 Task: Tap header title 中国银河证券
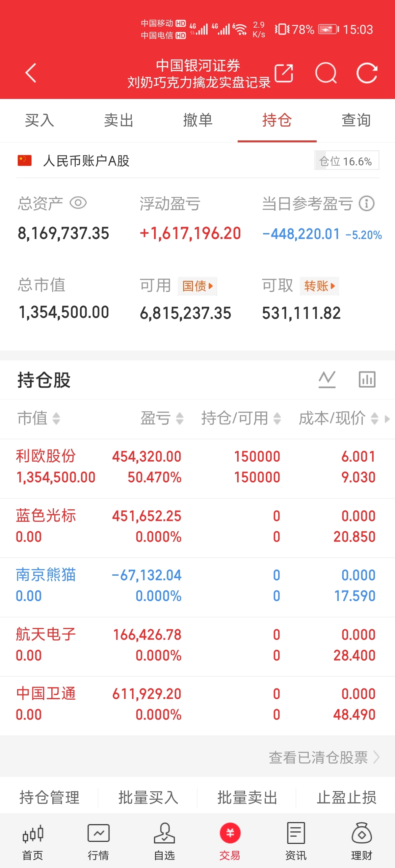click(x=198, y=65)
